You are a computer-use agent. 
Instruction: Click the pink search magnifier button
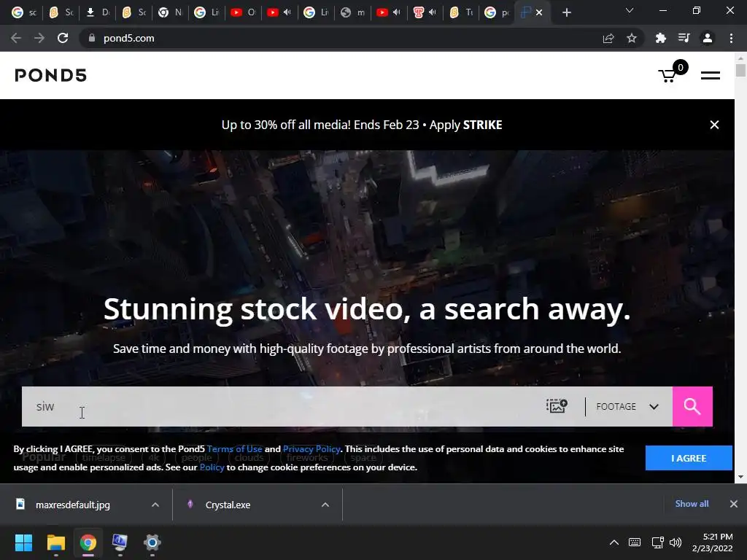[692, 406]
